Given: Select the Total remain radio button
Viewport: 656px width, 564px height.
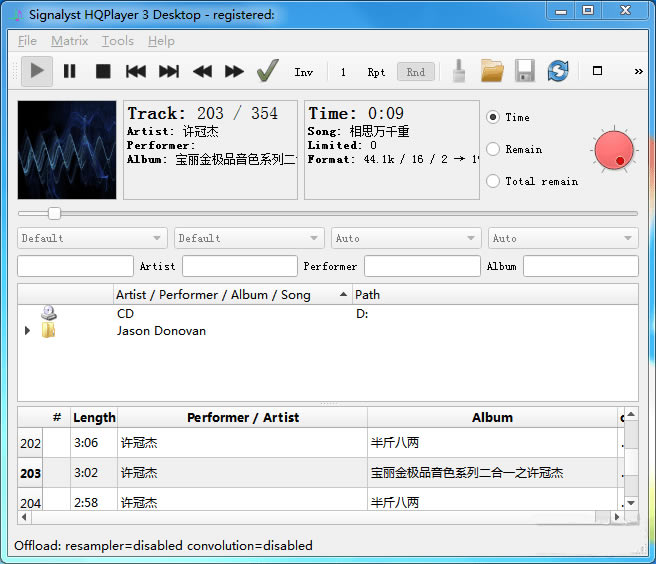Looking at the screenshot, I should (493, 181).
